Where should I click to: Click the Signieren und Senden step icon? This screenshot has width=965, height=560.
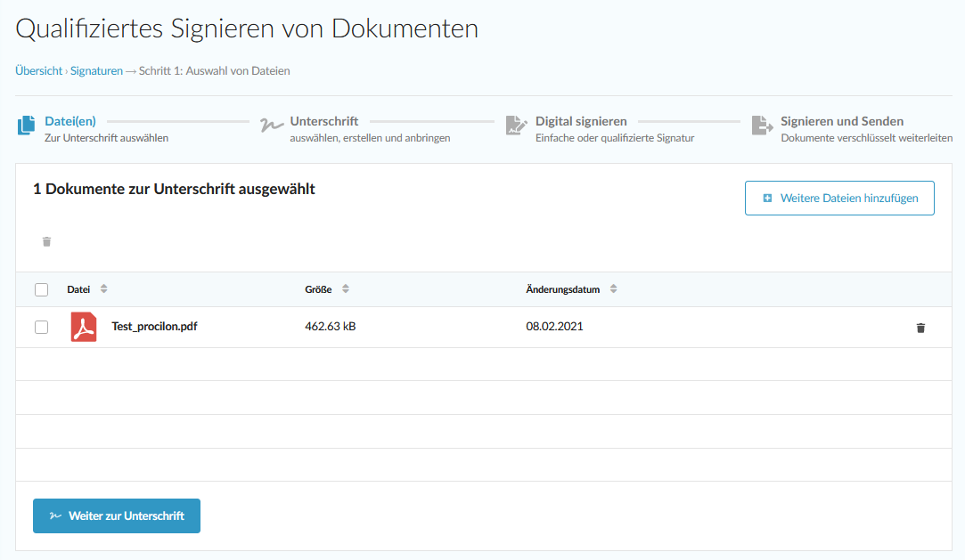762,126
